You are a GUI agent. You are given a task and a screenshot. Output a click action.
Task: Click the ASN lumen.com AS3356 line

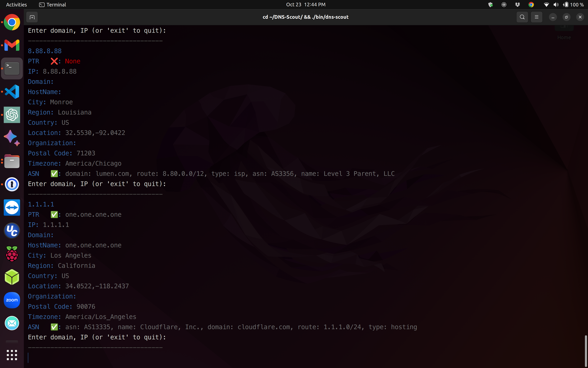(x=211, y=174)
